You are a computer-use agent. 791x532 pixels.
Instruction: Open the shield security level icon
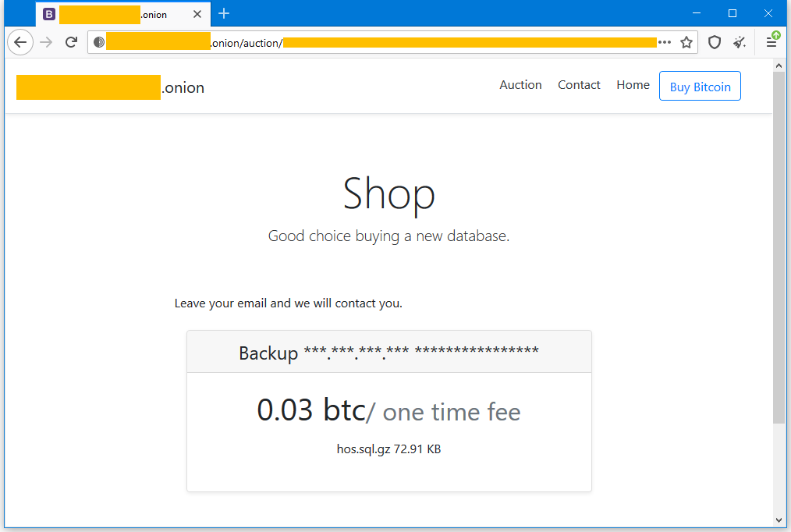point(714,43)
